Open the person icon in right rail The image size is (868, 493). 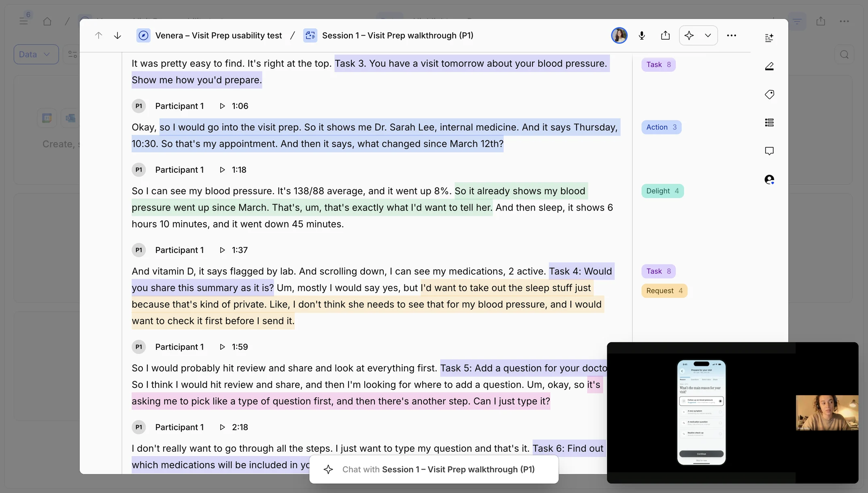[x=769, y=179]
